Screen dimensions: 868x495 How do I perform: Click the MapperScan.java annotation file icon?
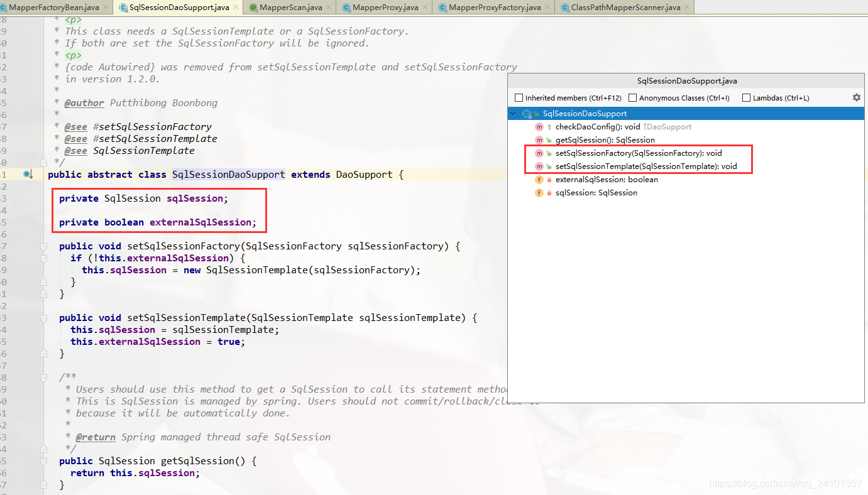[253, 8]
